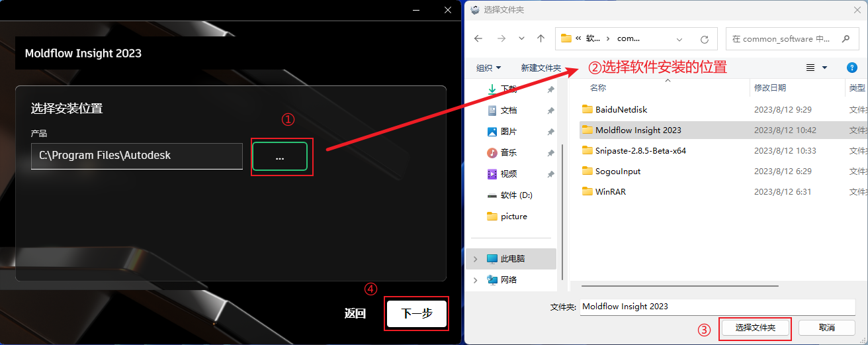Select the Snipaste-2.8.5-Beta-x64 folder

(640, 150)
